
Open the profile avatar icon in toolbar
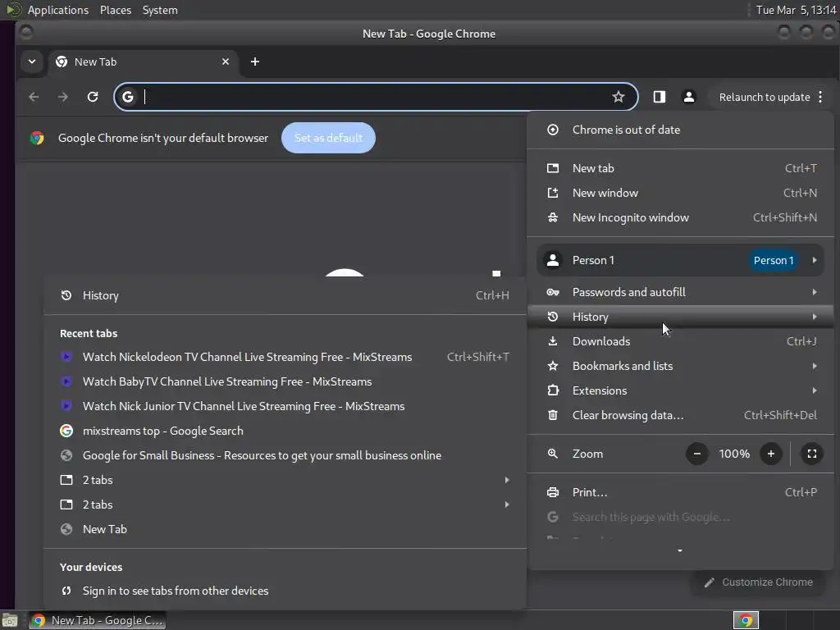tap(689, 97)
